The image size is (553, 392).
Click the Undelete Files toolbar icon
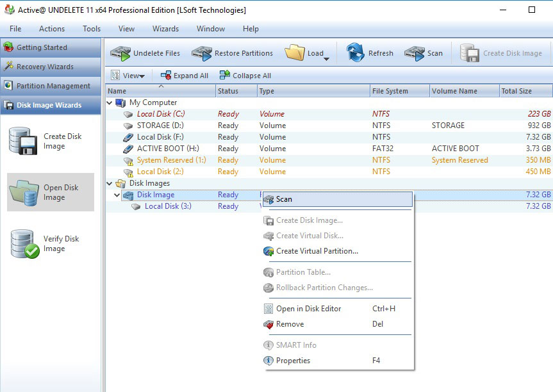click(x=120, y=53)
